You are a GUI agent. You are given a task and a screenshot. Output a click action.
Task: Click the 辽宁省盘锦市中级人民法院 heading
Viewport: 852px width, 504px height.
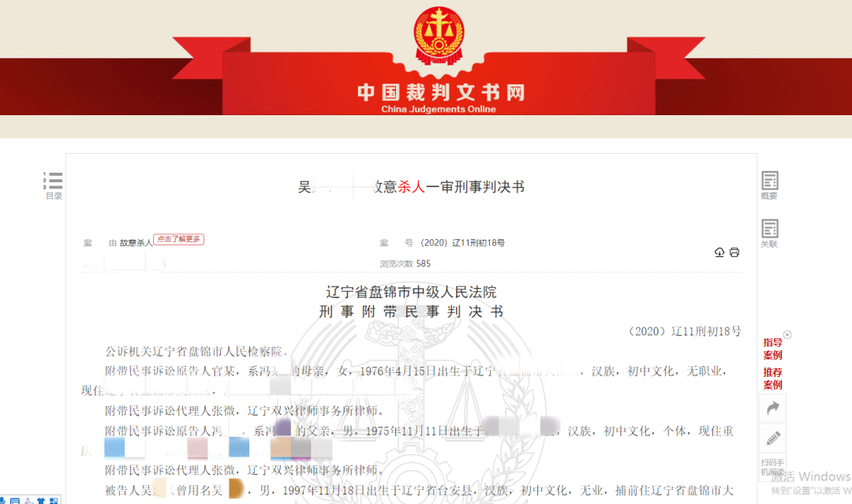[411, 293]
